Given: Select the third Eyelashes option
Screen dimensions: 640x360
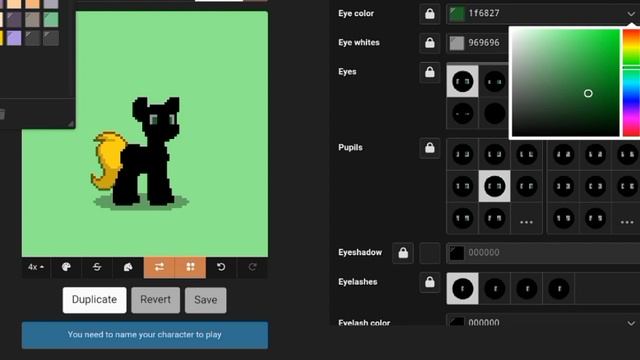Looking at the screenshot, I should (x=526, y=289).
